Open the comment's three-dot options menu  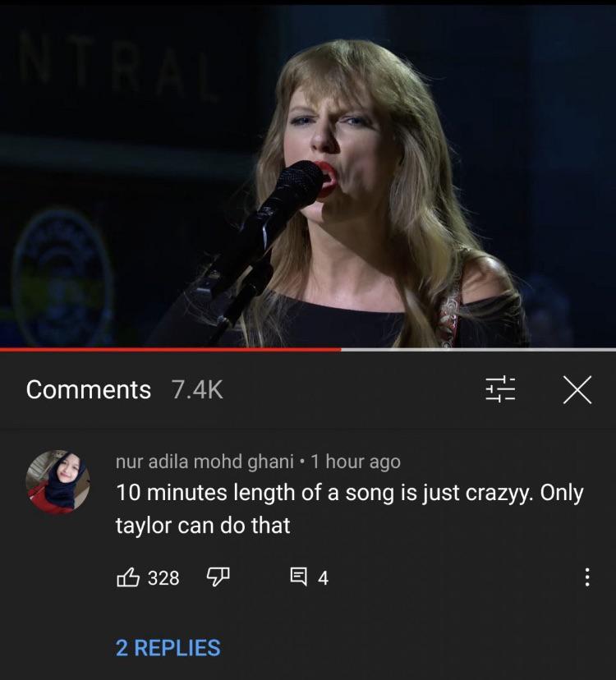[586, 577]
